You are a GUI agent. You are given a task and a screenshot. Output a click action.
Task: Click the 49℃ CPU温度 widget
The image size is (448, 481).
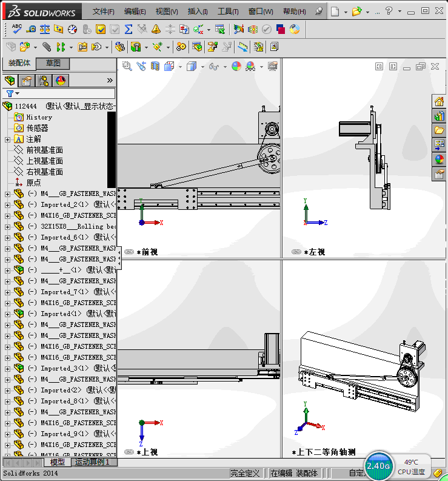411,467
